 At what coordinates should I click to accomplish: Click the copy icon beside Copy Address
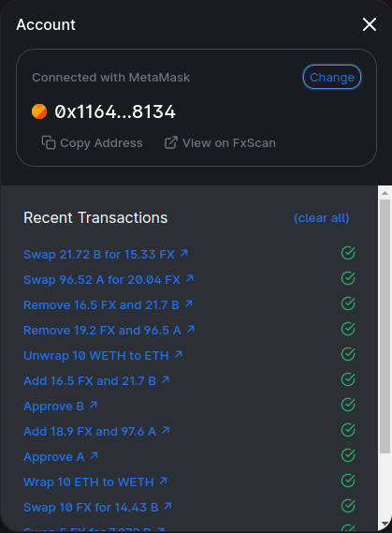point(49,142)
